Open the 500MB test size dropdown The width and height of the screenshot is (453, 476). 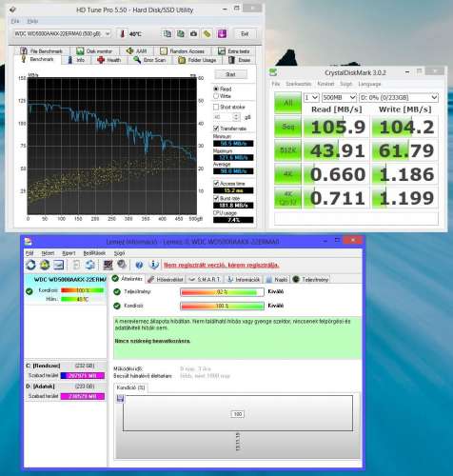339,97
